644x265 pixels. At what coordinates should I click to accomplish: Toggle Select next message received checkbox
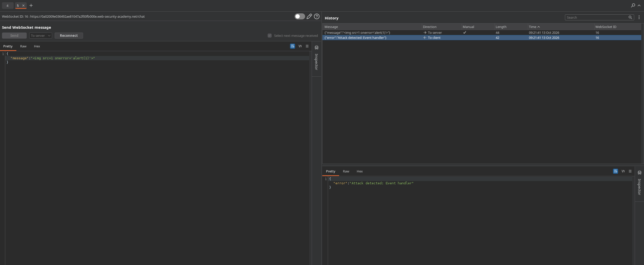(x=270, y=36)
